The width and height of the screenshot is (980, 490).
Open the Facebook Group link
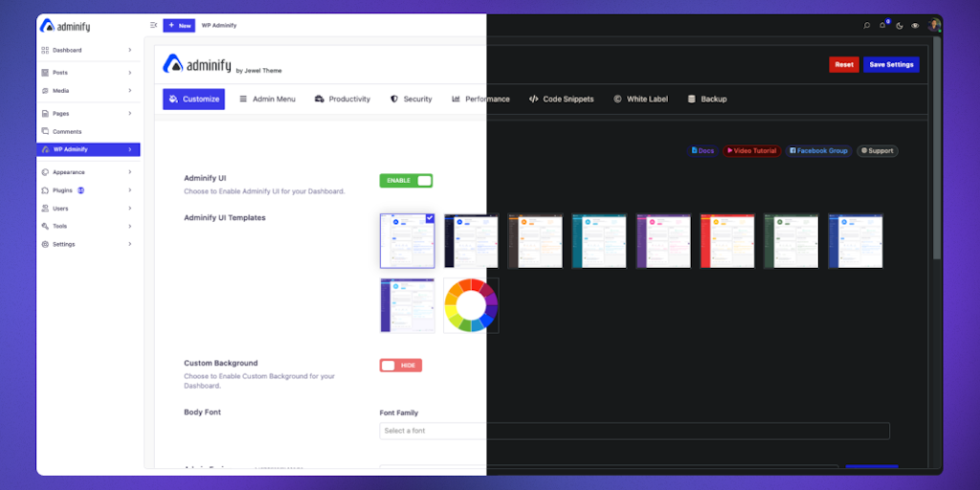click(x=818, y=150)
